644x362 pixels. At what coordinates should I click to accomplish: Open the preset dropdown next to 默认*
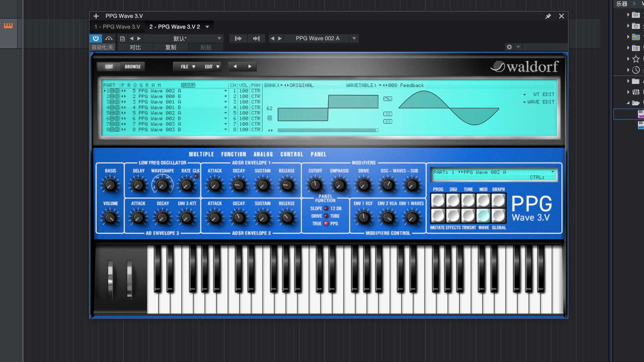pyautogui.click(x=219, y=39)
